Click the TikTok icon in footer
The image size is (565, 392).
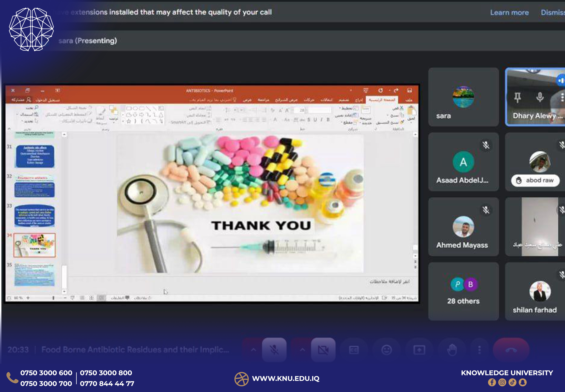pyautogui.click(x=512, y=382)
